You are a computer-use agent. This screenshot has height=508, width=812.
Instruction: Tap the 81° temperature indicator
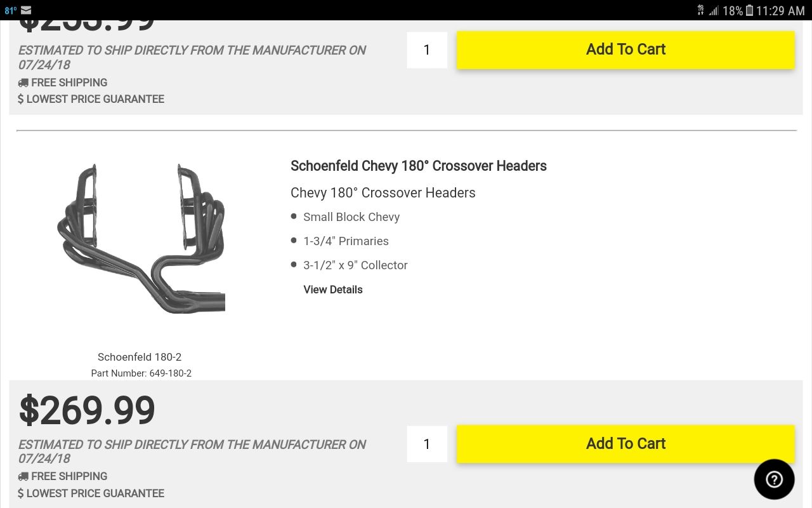(x=10, y=10)
